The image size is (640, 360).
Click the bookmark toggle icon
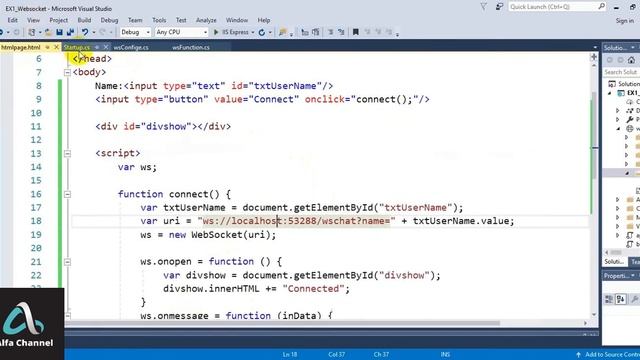click(x=356, y=32)
